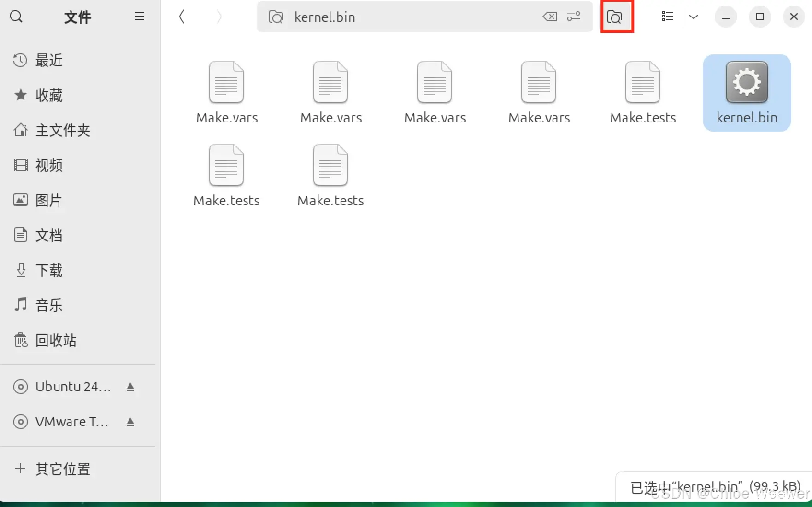Click the forward navigation arrow

tap(219, 17)
